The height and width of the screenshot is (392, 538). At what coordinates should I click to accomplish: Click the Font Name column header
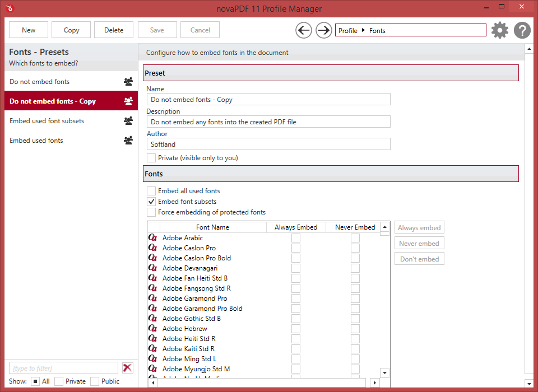pos(213,227)
